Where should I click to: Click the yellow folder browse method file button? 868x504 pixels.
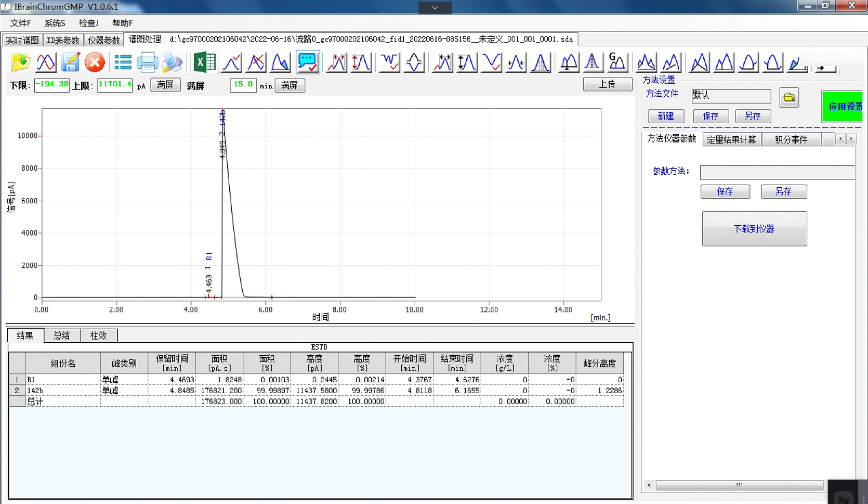(x=788, y=97)
